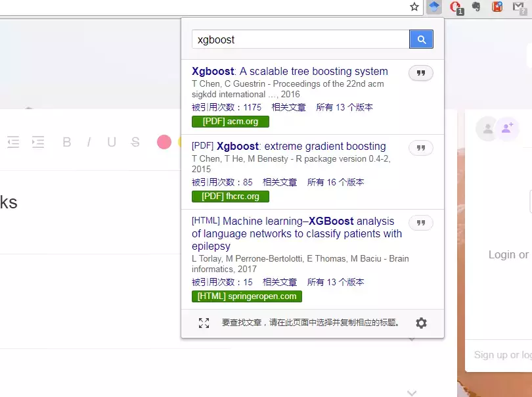Cite the scalable tree boosting system paper
Screen dimensions: 532x397
421,73
